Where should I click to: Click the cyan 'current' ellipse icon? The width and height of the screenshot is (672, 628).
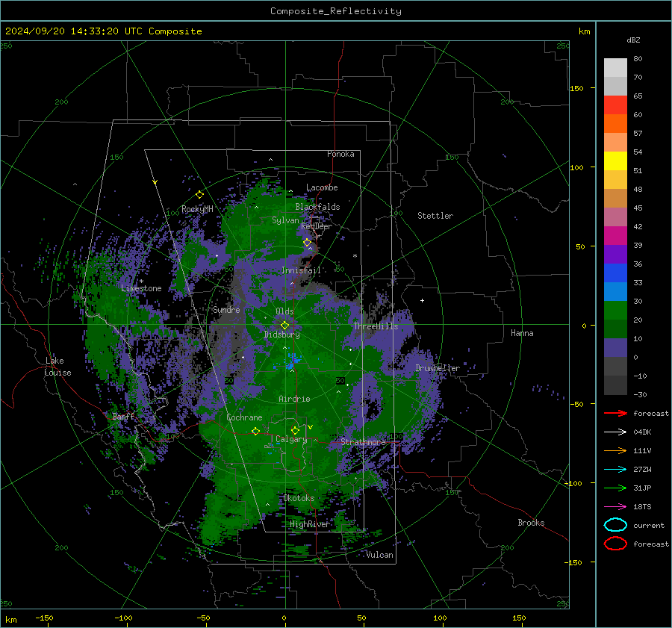(615, 525)
